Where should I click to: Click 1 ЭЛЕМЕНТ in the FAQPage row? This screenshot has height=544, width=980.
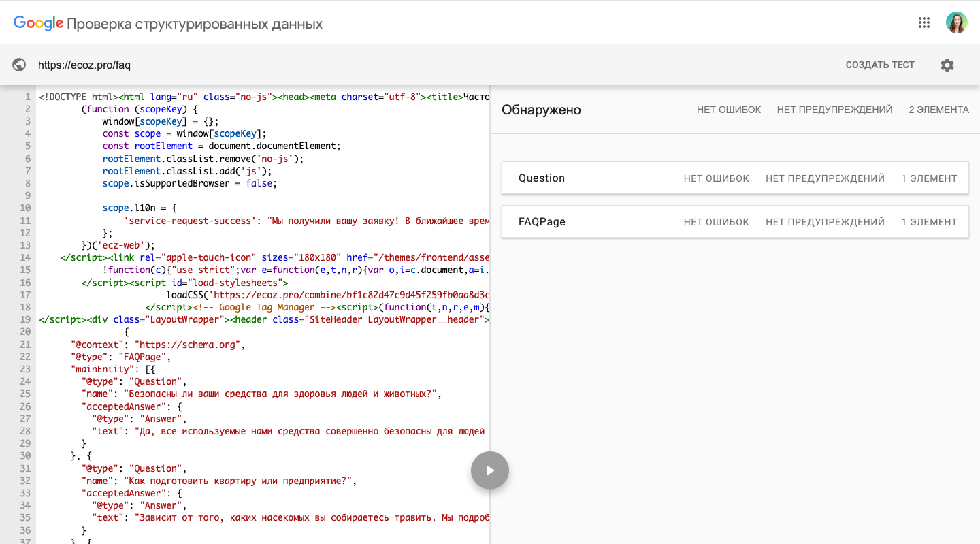[x=929, y=222]
